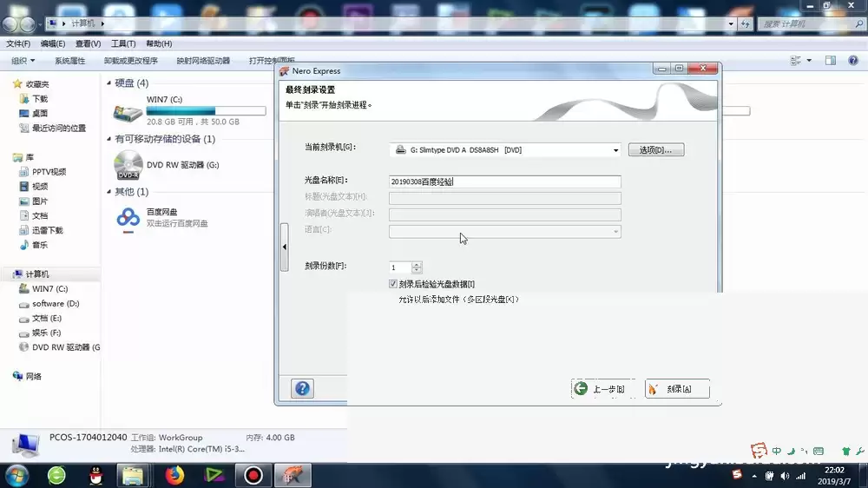Open the address bar history dropdown
This screenshot has width=868, height=488.
pyautogui.click(x=731, y=23)
